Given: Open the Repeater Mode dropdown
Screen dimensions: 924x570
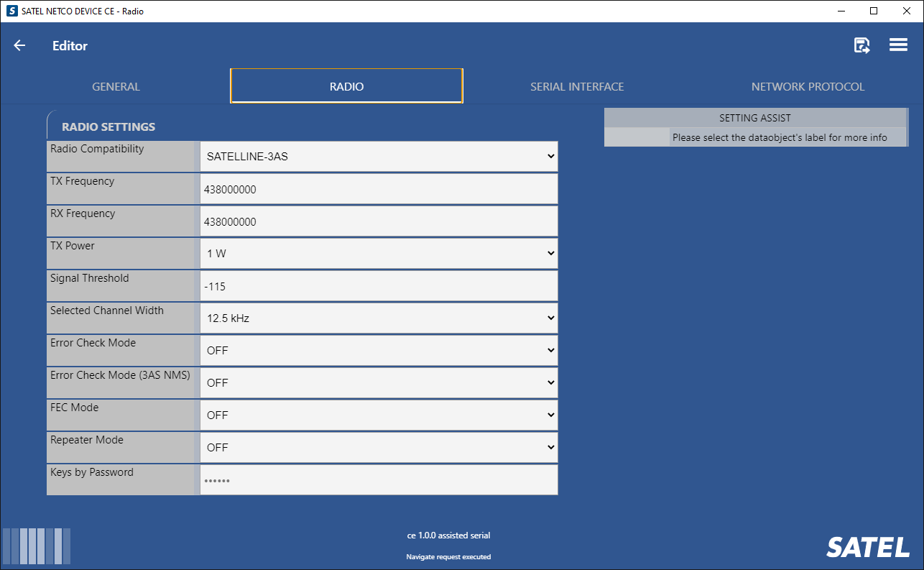Looking at the screenshot, I should 379,447.
